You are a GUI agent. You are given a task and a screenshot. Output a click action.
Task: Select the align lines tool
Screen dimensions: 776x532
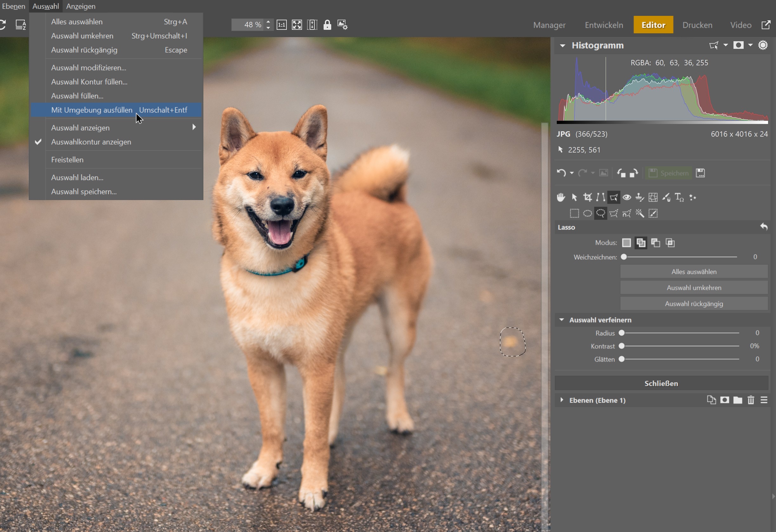click(600, 197)
